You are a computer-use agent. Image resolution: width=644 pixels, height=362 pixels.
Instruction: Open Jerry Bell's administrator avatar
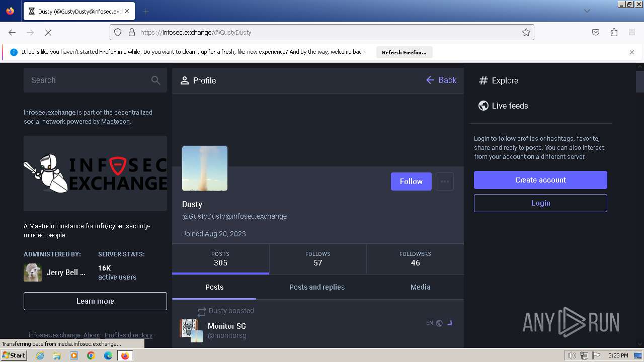pyautogui.click(x=33, y=273)
